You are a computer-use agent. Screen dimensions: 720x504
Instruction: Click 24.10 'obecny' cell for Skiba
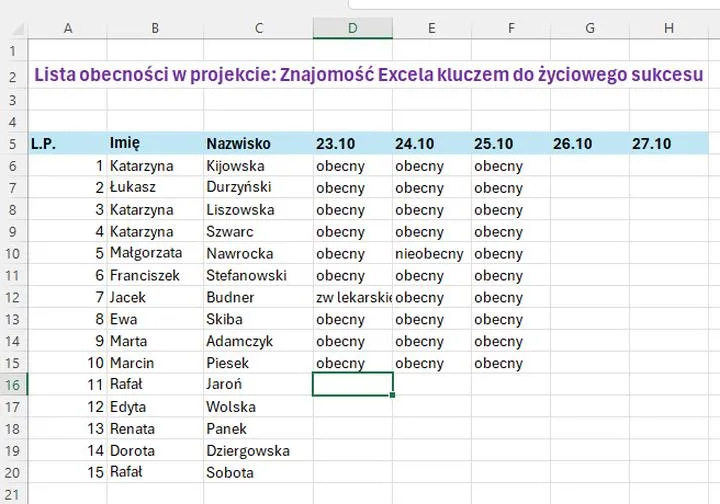click(x=432, y=319)
